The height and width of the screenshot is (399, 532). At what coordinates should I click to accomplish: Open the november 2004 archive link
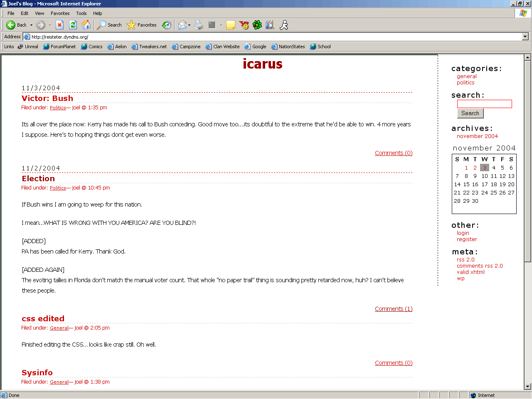(477, 136)
